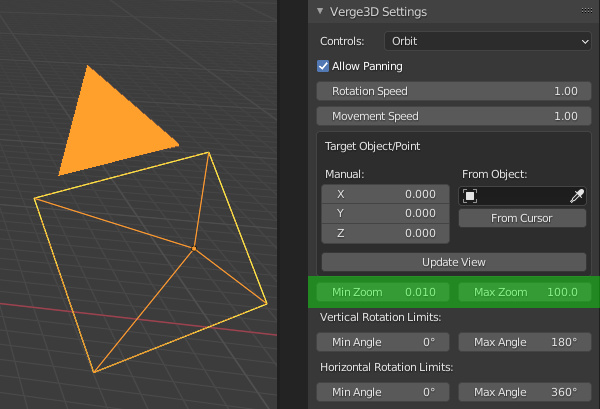Screen dimensions: 600x409
Task: Click the Target Object/Point label
Action: click(x=372, y=146)
